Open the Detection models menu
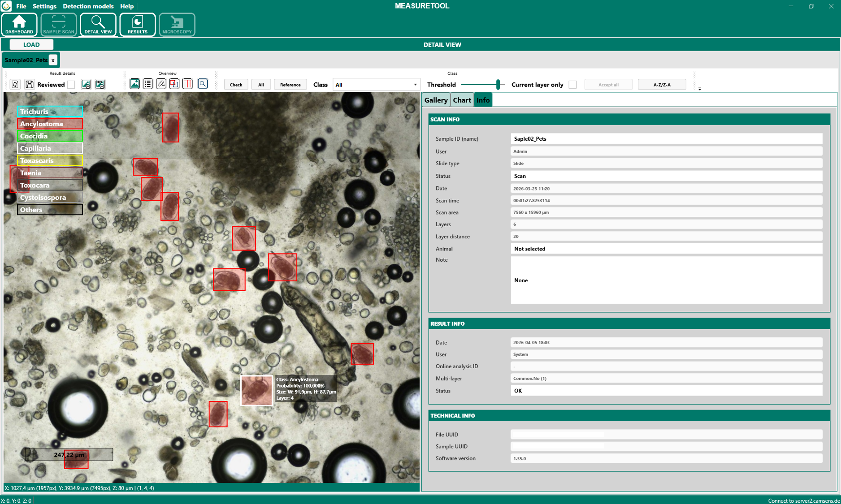Image resolution: width=841 pixels, height=504 pixels. click(88, 6)
